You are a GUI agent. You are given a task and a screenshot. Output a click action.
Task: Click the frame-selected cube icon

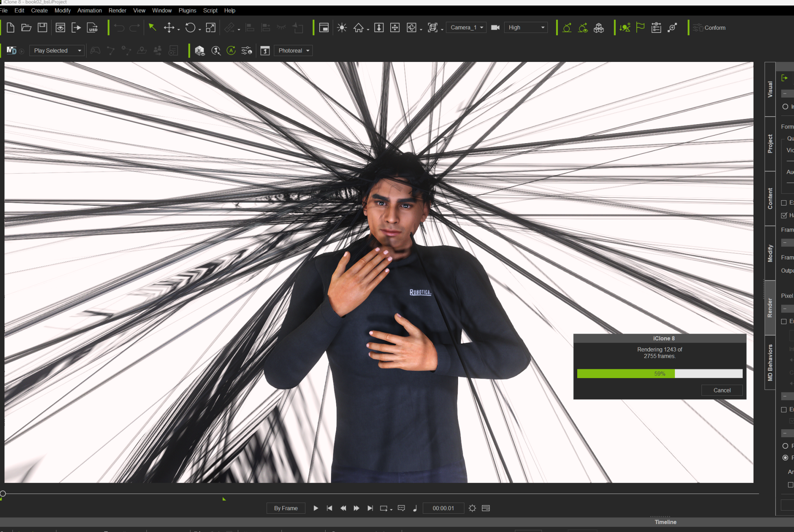(x=432, y=28)
